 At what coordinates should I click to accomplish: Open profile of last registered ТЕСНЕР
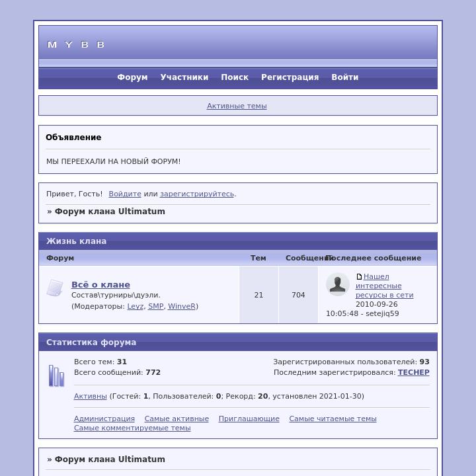click(x=413, y=372)
